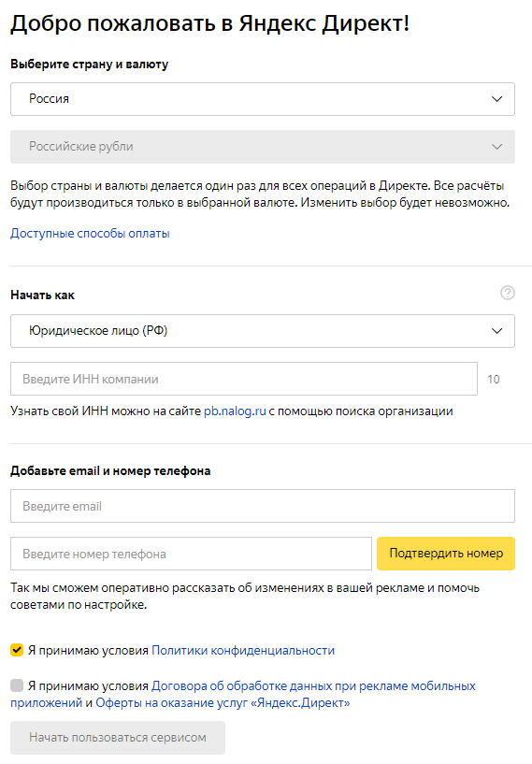Focus the Введите email field

click(263, 506)
